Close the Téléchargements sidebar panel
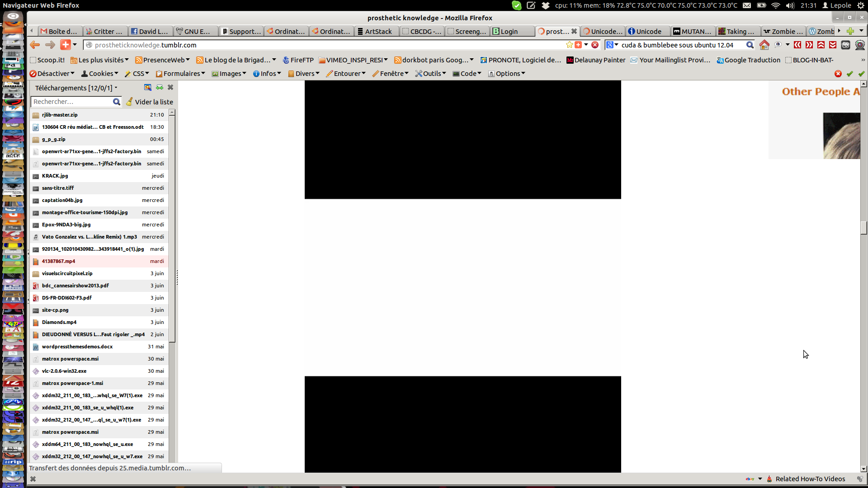Screen dimensions: 868x488 point(170,87)
